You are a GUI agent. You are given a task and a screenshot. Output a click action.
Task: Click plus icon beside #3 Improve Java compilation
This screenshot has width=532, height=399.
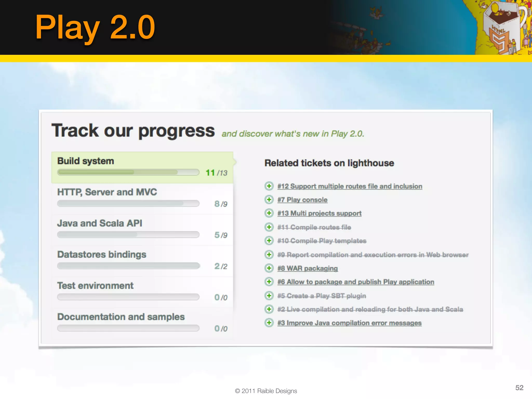pos(269,323)
